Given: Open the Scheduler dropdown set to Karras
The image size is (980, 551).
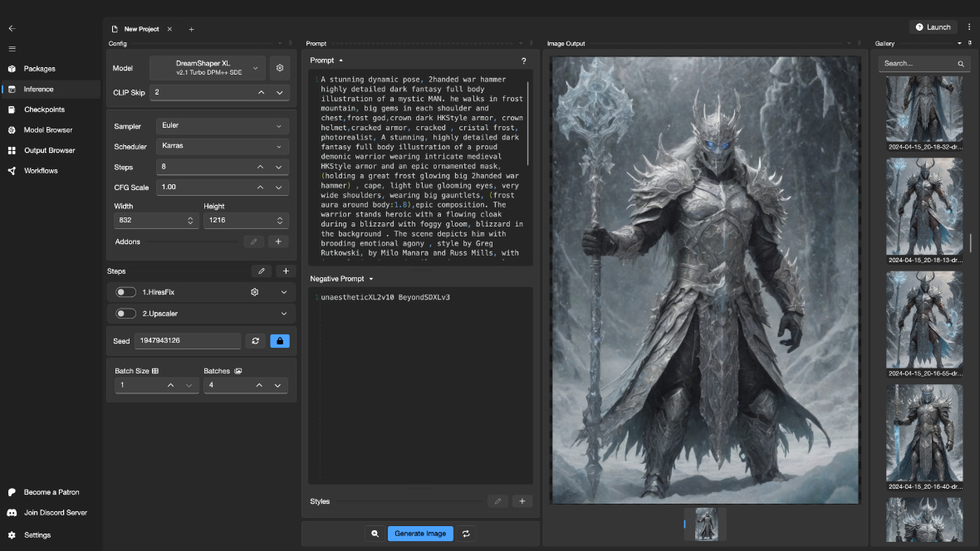Looking at the screenshot, I should pos(222,146).
